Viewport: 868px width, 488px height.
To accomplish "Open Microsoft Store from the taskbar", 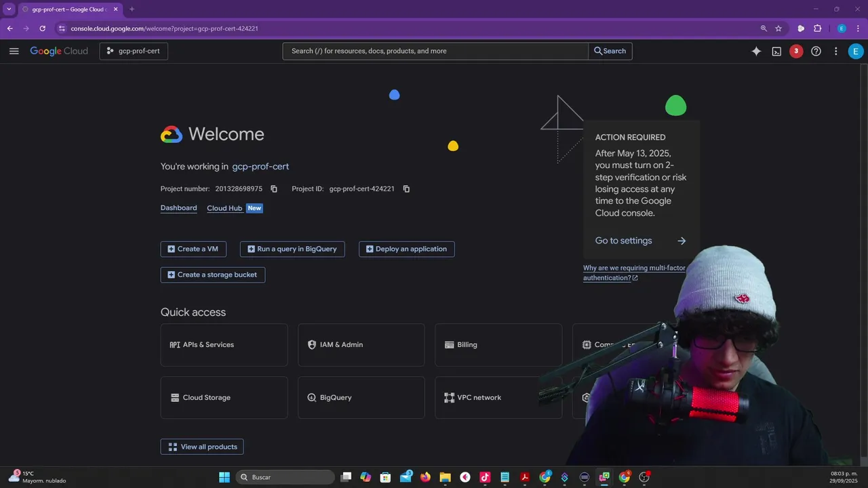I will (x=386, y=477).
